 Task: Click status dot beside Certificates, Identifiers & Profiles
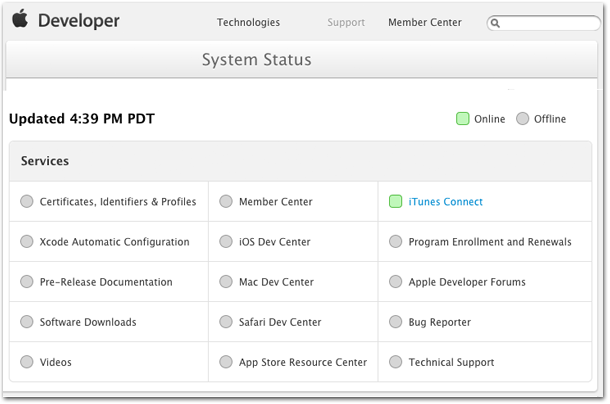[x=27, y=201]
